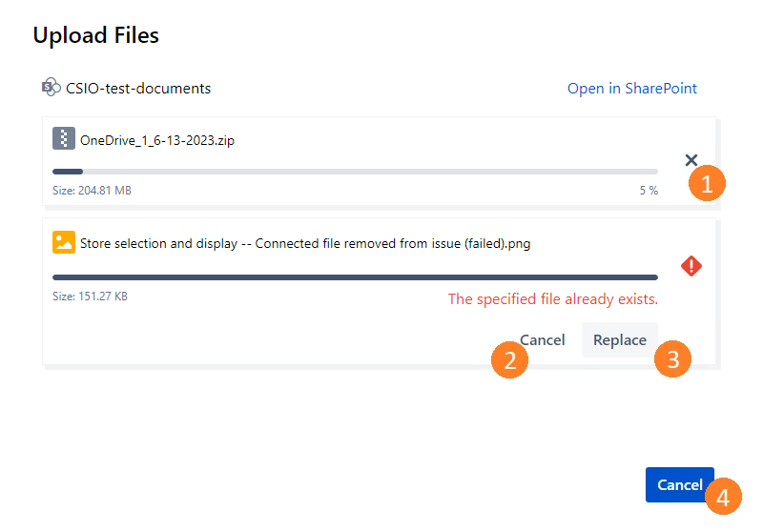Click the blue Cancel button at bottom
This screenshot has height=532, width=763.
point(679,484)
